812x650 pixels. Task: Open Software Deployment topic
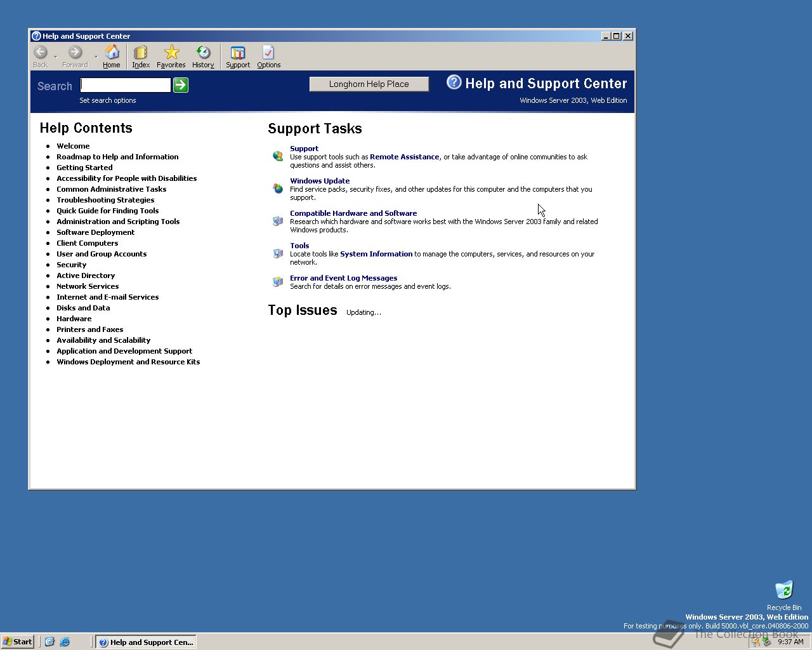[x=96, y=232]
